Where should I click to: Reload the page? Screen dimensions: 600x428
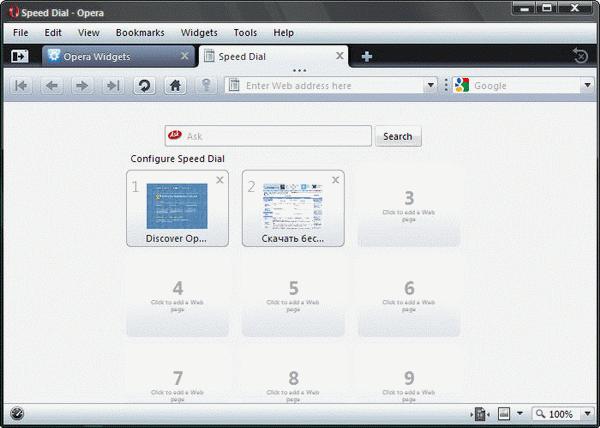tap(144, 86)
